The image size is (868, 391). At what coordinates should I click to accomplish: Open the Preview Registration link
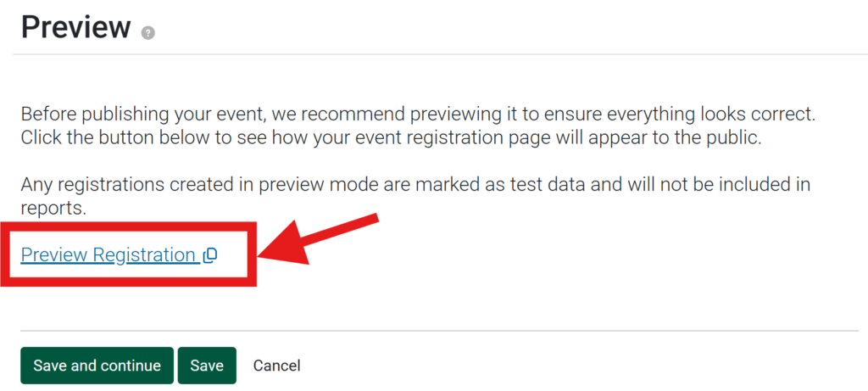[108, 255]
